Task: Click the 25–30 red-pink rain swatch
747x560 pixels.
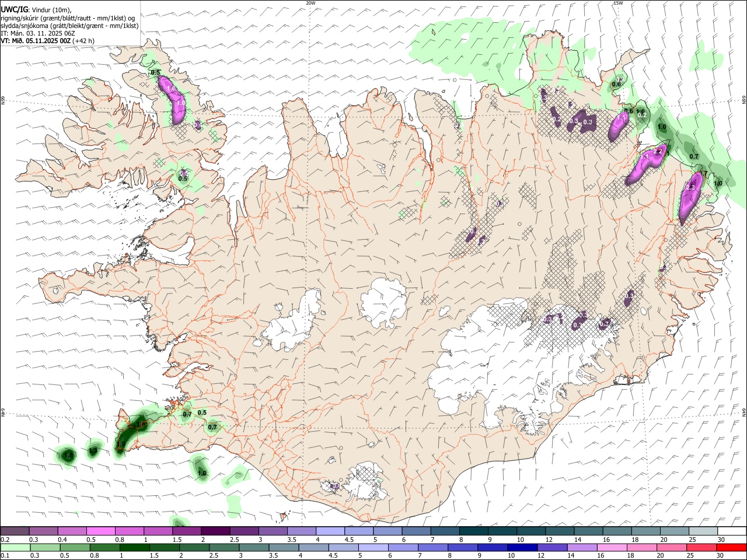Action: pyautogui.click(x=702, y=547)
